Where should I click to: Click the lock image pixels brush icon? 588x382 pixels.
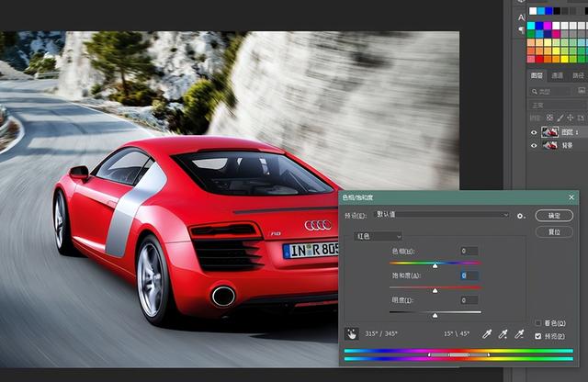pos(558,118)
